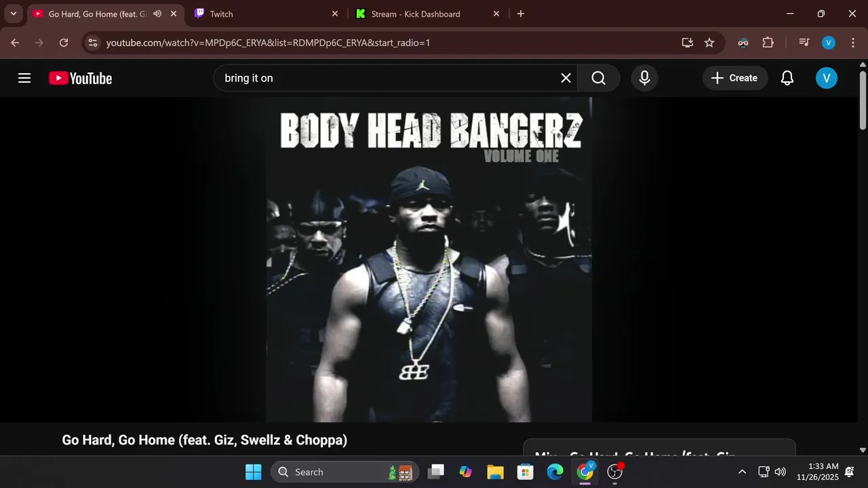Close the Twitch tab
The width and height of the screenshot is (868, 488).
[x=334, y=14]
